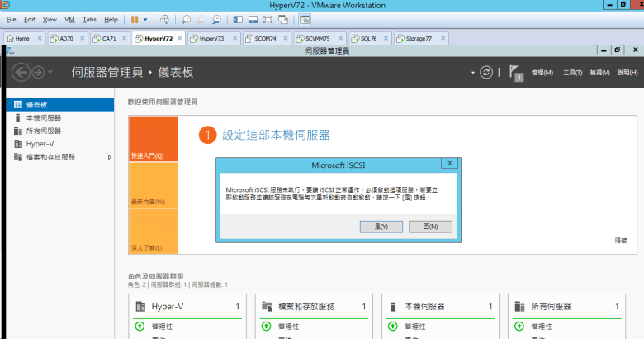Click the send Ctrl+Alt+Del toolbar icon
The width and height of the screenshot is (644, 339).
tap(164, 18)
